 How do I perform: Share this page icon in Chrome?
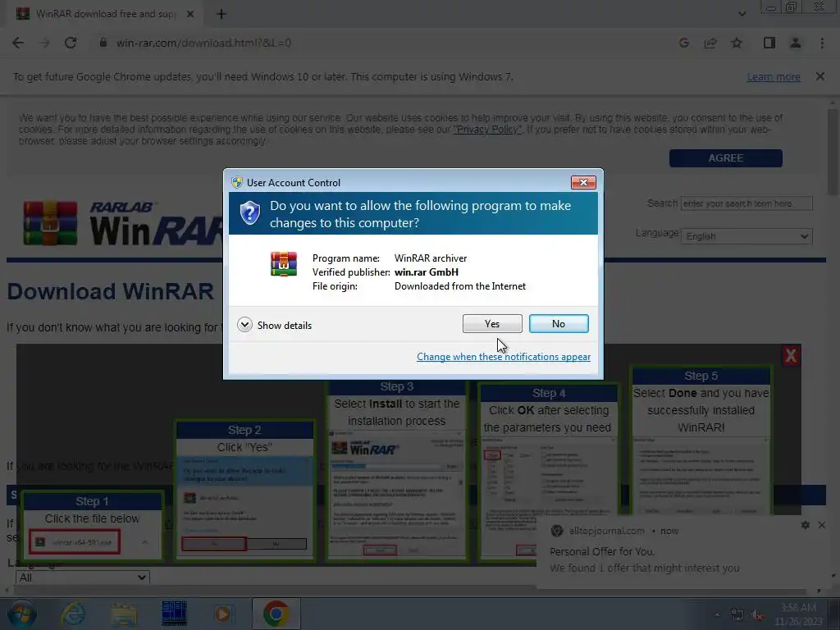point(710,43)
